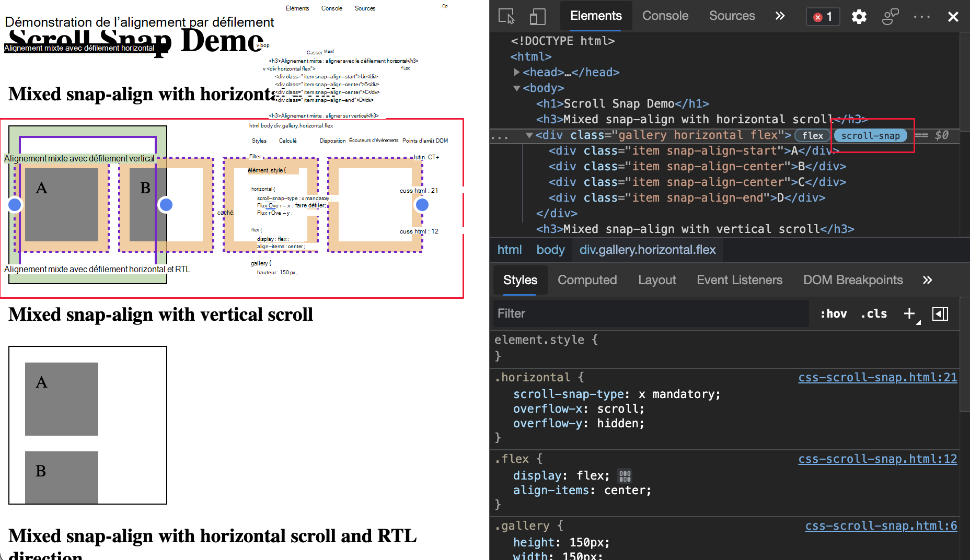Click the error counter badge
The image size is (970, 560).
coord(823,17)
